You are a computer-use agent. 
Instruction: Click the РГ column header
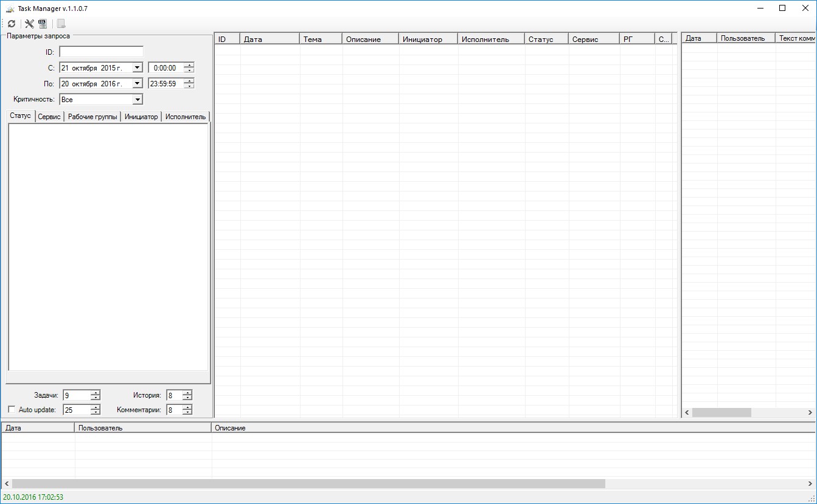coord(637,39)
